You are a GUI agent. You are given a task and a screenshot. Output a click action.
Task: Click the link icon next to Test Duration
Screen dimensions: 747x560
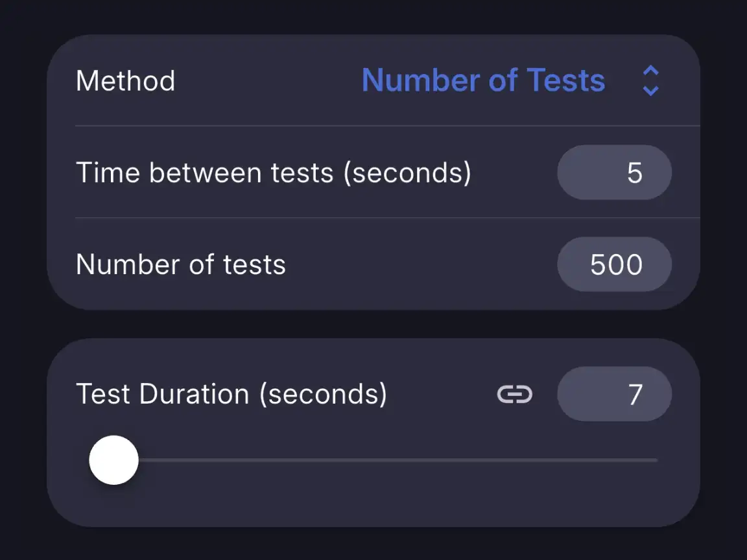tap(514, 394)
